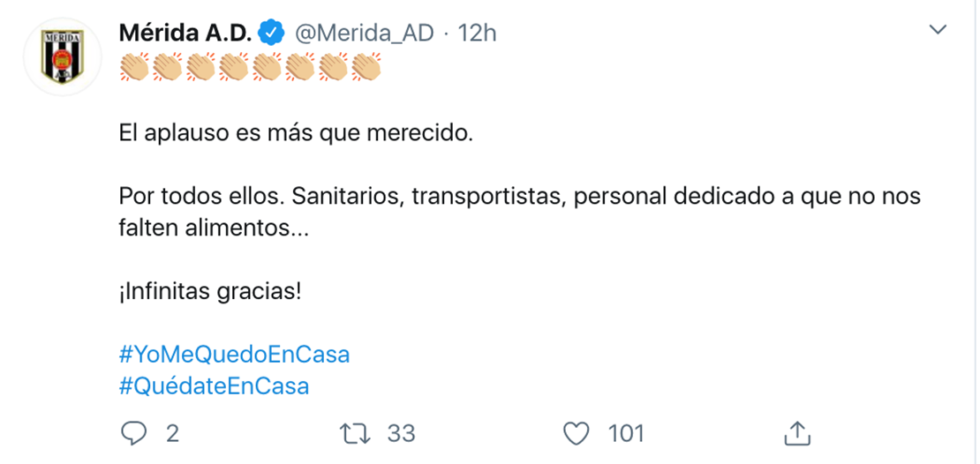This screenshot has width=980, height=464.
Task: Like the tweet with the heart icon
Action: [x=577, y=433]
